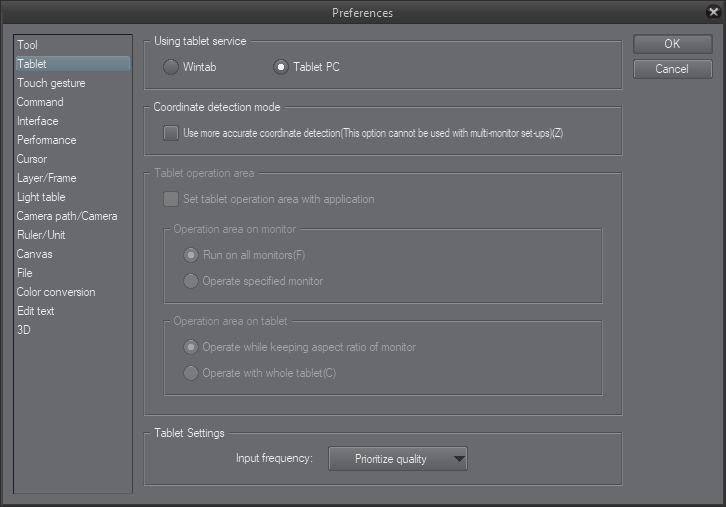Choose Light table in category list
Screen dimensions: 726x507
click(x=41, y=197)
